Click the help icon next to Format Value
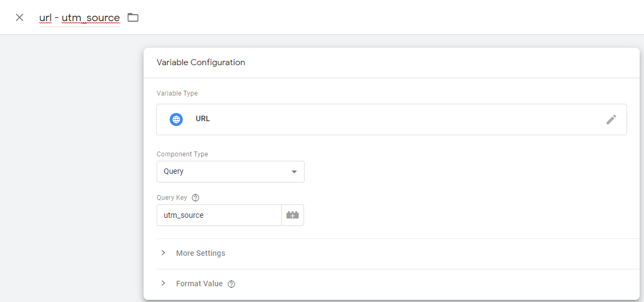Viewport: 644px width, 302px height. tap(231, 284)
